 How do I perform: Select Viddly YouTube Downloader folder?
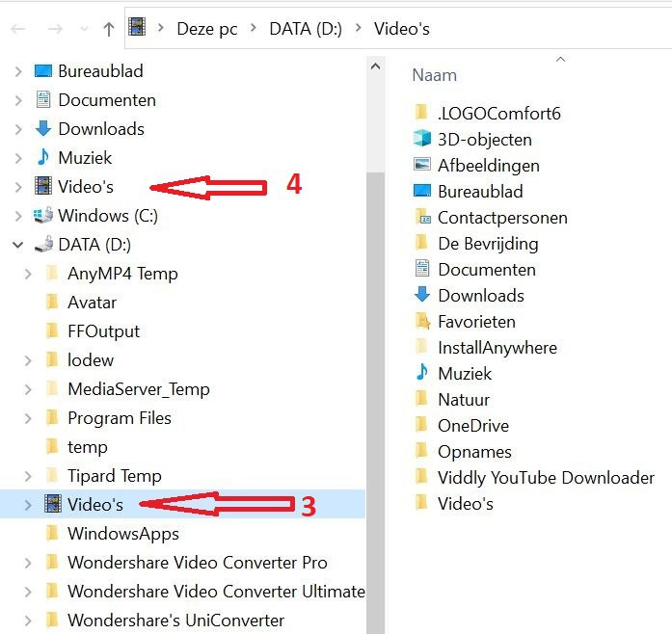click(546, 478)
